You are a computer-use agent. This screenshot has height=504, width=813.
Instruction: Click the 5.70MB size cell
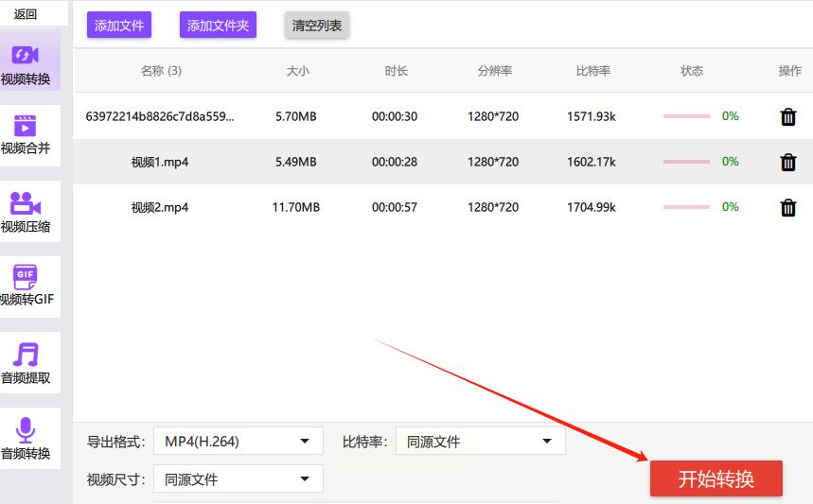click(x=296, y=116)
